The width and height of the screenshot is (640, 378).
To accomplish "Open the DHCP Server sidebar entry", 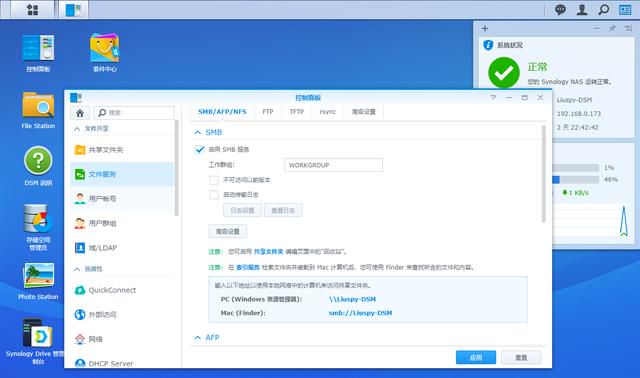I will (122, 362).
